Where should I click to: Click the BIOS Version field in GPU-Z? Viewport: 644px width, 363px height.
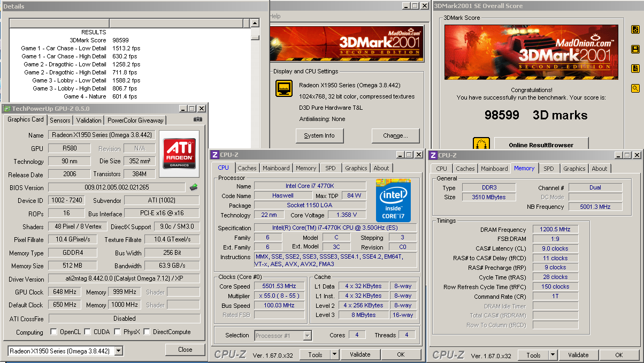117,187
